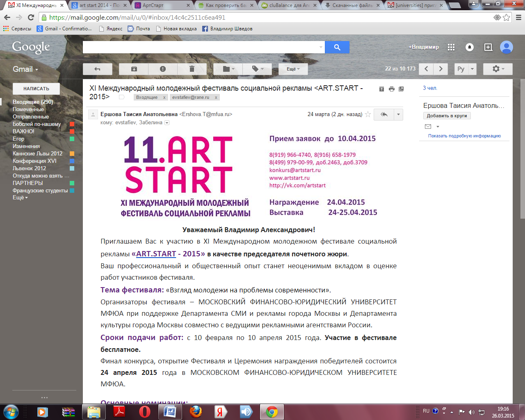Select the ВАЖНО! label
This screenshot has width=525, height=420.
(23, 131)
